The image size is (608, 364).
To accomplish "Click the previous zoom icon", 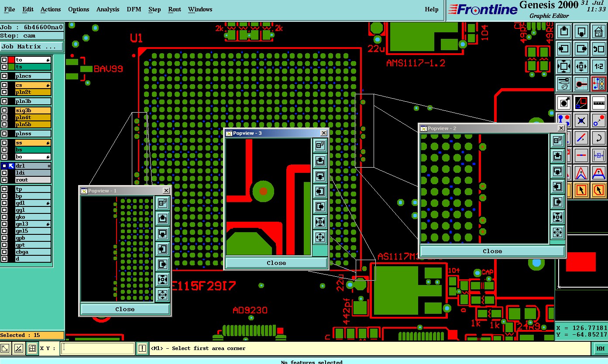I will click(599, 49).
